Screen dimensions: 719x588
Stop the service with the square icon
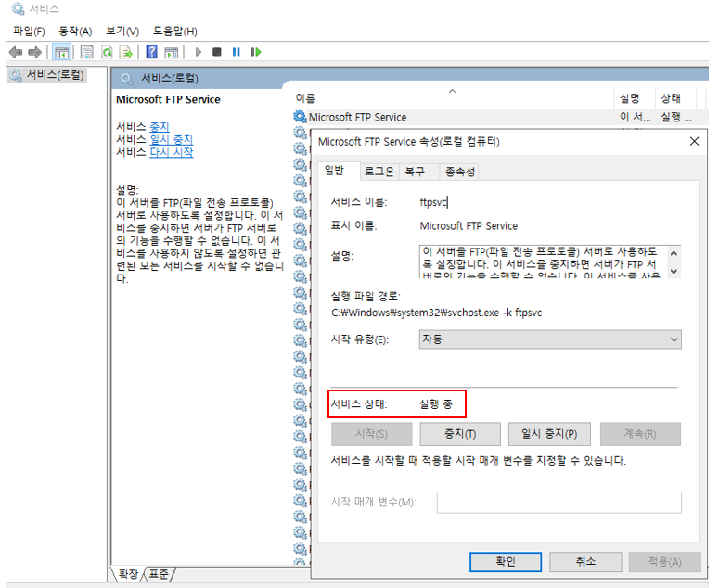(217, 52)
